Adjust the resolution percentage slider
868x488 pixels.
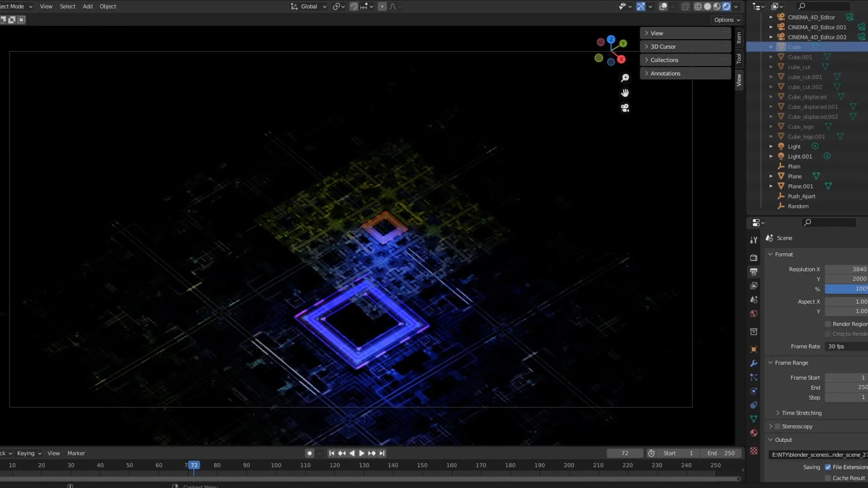tap(846, 289)
